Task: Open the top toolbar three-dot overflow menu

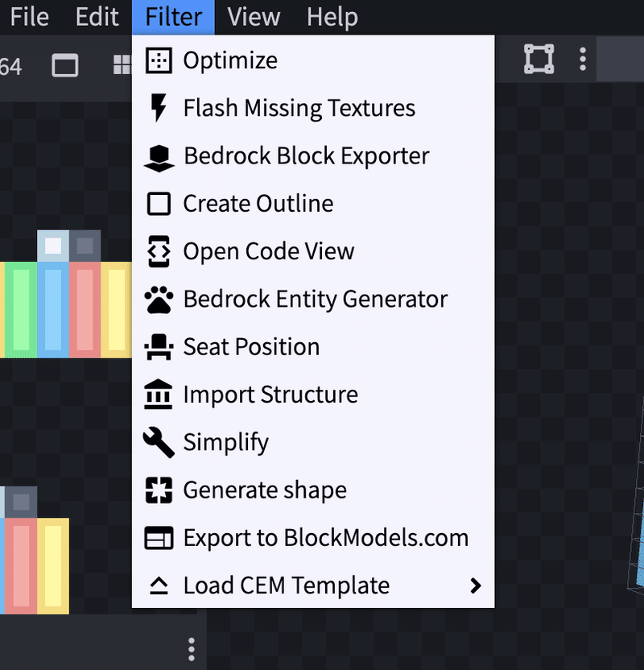Action: 583,59
